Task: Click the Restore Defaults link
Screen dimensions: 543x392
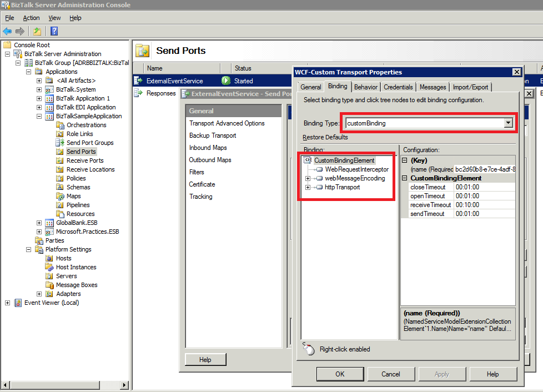Action: pos(325,137)
